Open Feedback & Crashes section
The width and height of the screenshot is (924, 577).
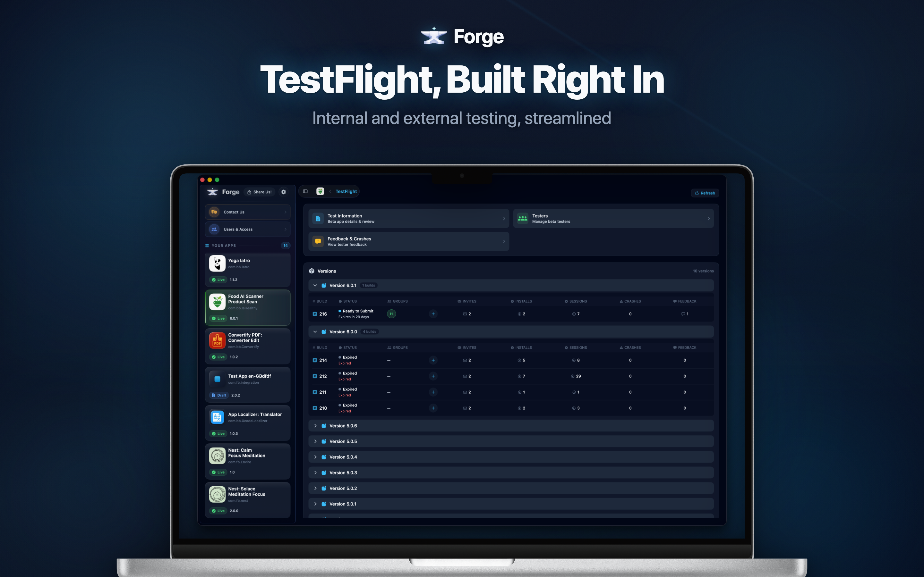[x=408, y=242]
